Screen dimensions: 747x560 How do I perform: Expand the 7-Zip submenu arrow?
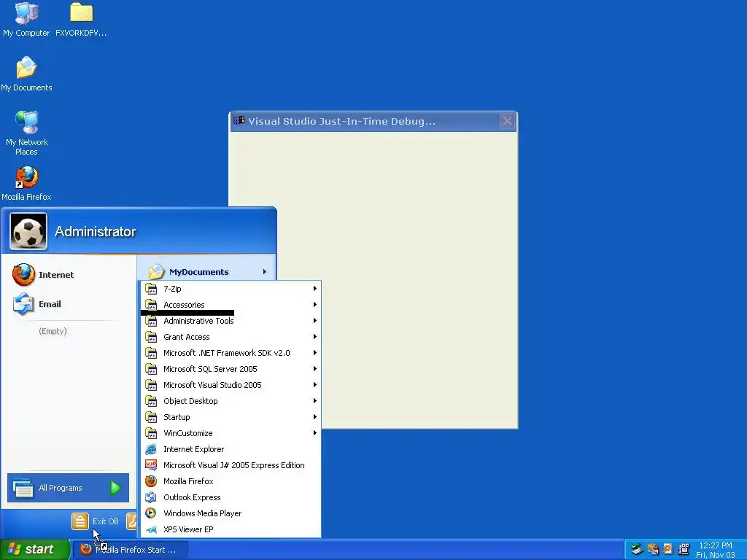coord(315,289)
